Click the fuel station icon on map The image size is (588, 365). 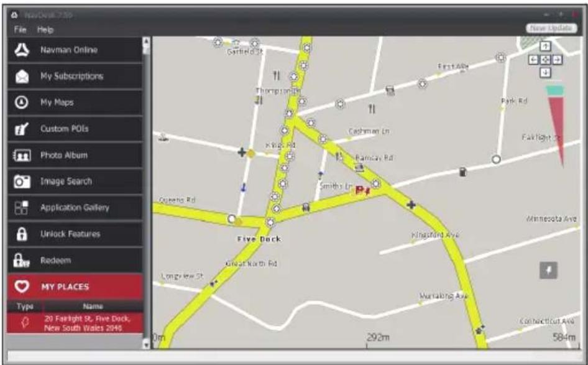pos(463,172)
